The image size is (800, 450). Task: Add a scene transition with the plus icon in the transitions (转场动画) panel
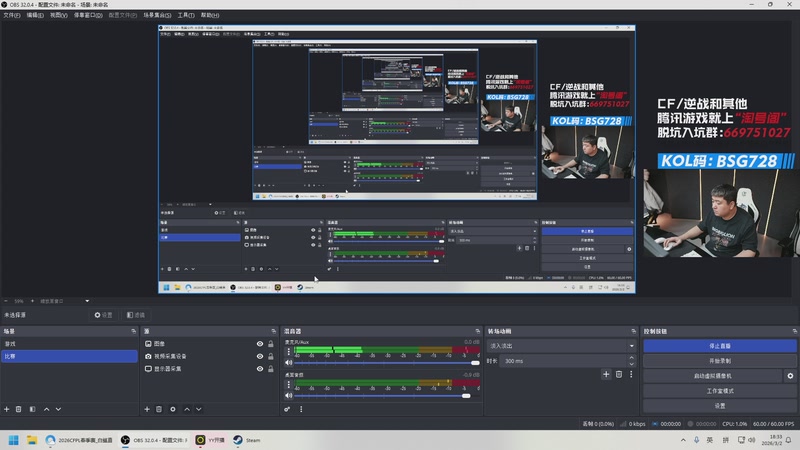[x=606, y=374]
